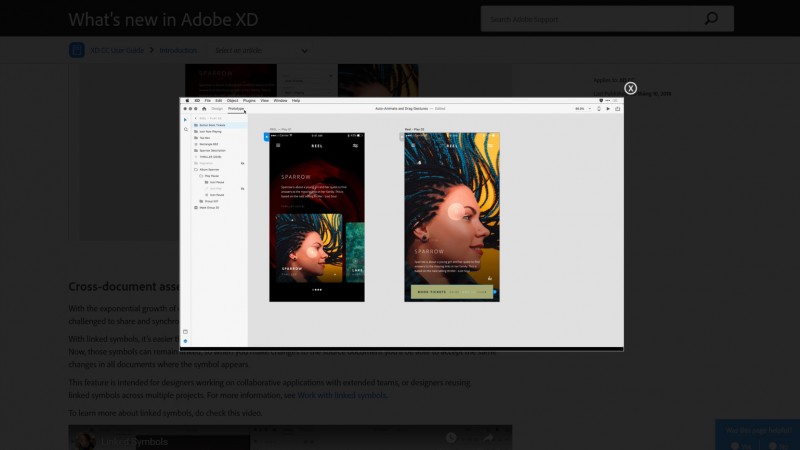Open the Help menu in the XD menu bar
This screenshot has width=800, height=450.
[296, 101]
